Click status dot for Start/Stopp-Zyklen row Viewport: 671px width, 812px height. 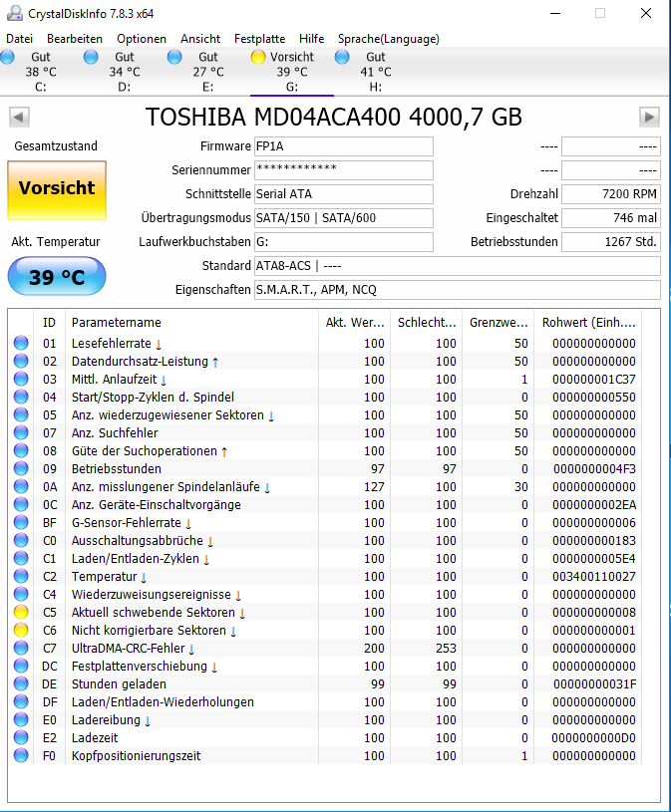click(x=21, y=397)
